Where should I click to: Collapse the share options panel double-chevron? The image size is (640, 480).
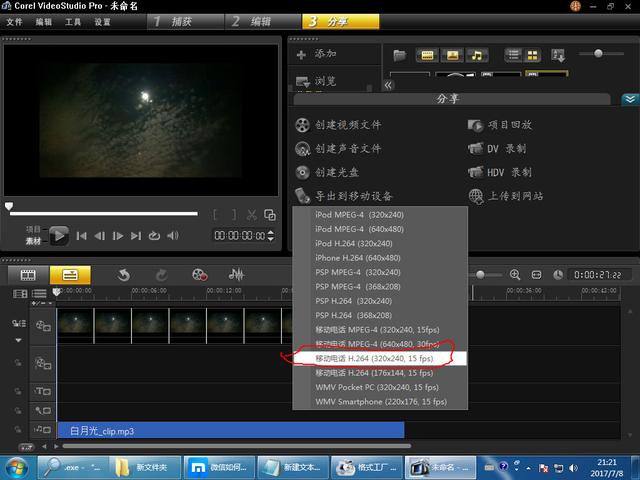[629, 99]
